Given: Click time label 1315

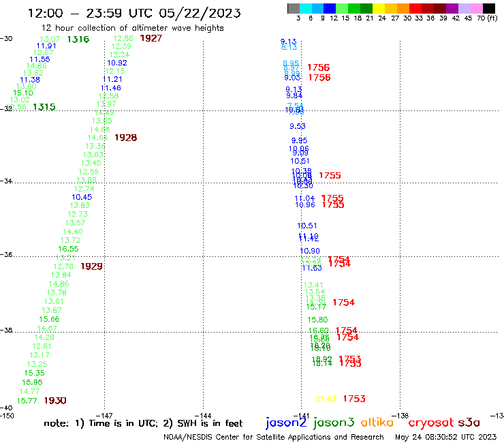Looking at the screenshot, I should pos(44,107).
